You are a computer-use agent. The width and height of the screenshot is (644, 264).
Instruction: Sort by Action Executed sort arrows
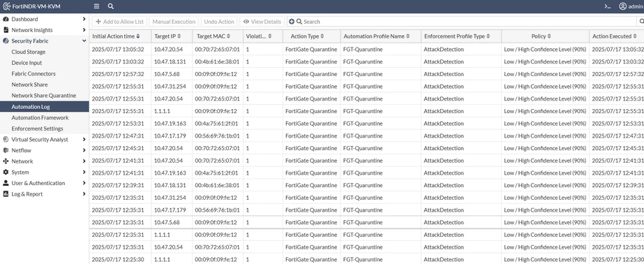click(x=634, y=36)
